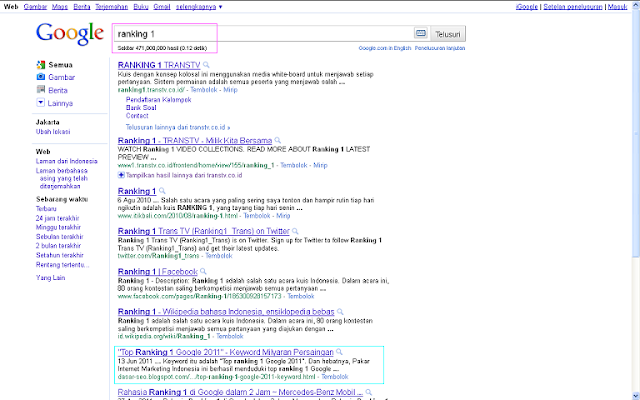The width and height of the screenshot is (640, 400).
Task: Preview magnifier beside RANKING 1 TRANSTV result
Action: coord(206,65)
